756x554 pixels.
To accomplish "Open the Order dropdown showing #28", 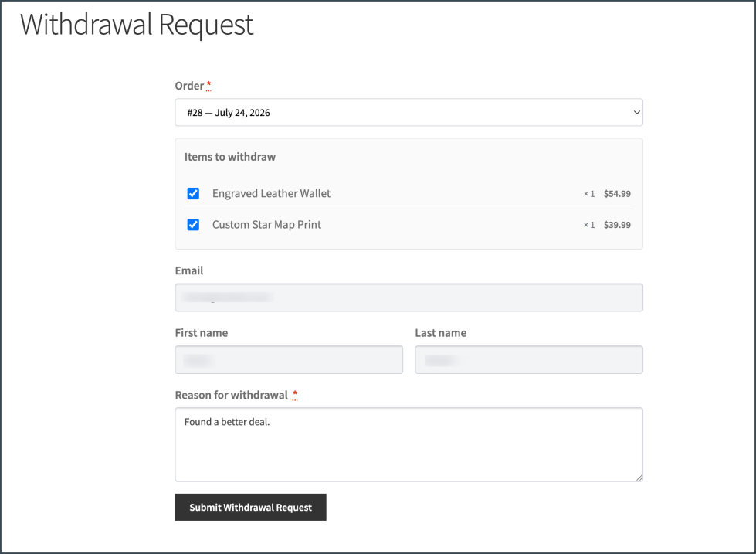I will click(409, 113).
